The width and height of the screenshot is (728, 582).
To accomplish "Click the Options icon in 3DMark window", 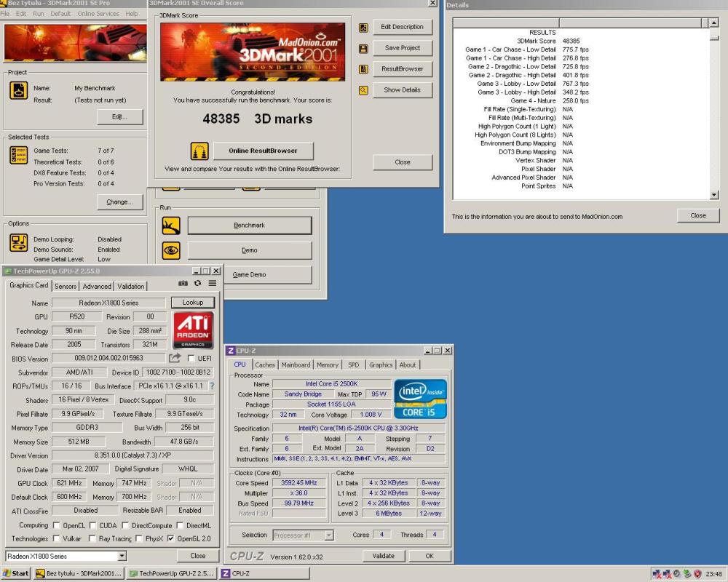I will tap(19, 242).
